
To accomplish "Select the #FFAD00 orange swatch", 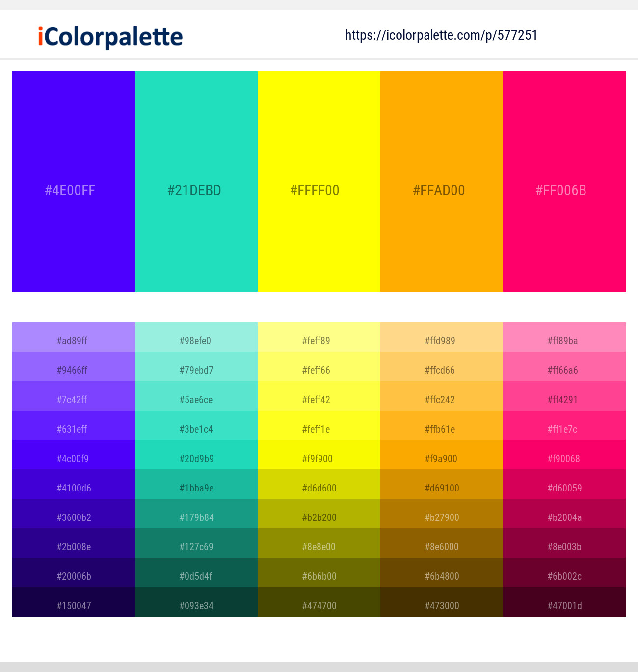I will point(441,181).
